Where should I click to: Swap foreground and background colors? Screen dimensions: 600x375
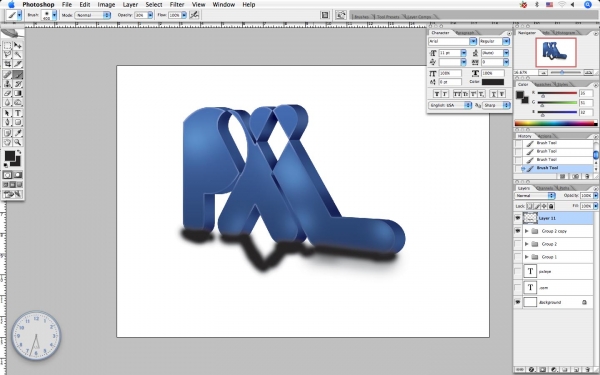click(x=19, y=152)
